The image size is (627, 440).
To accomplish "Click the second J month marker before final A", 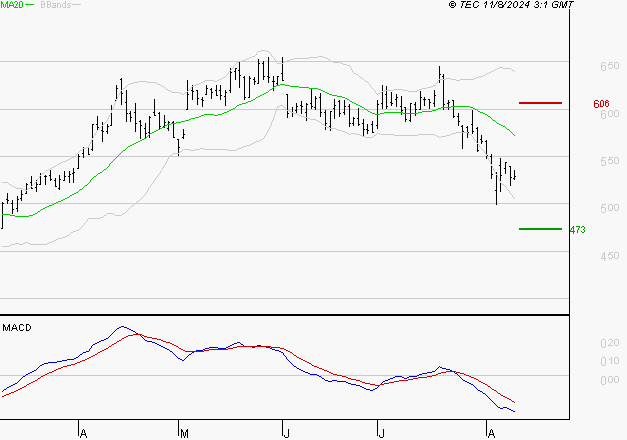I will point(381,434).
